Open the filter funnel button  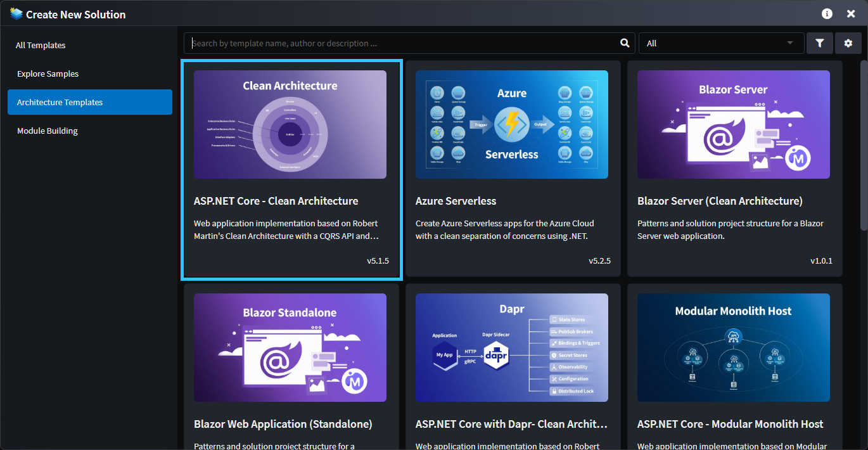click(x=820, y=43)
